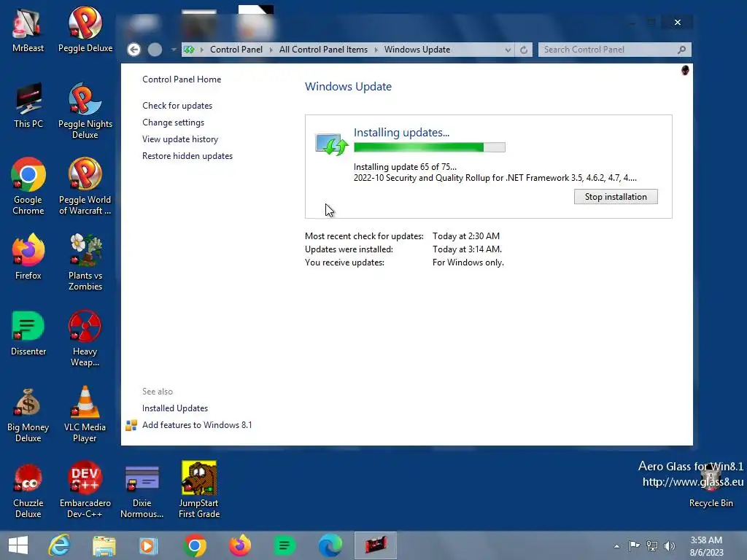The height and width of the screenshot is (560, 747).
Task: Expand the address bar history dropdown
Action: click(x=508, y=50)
